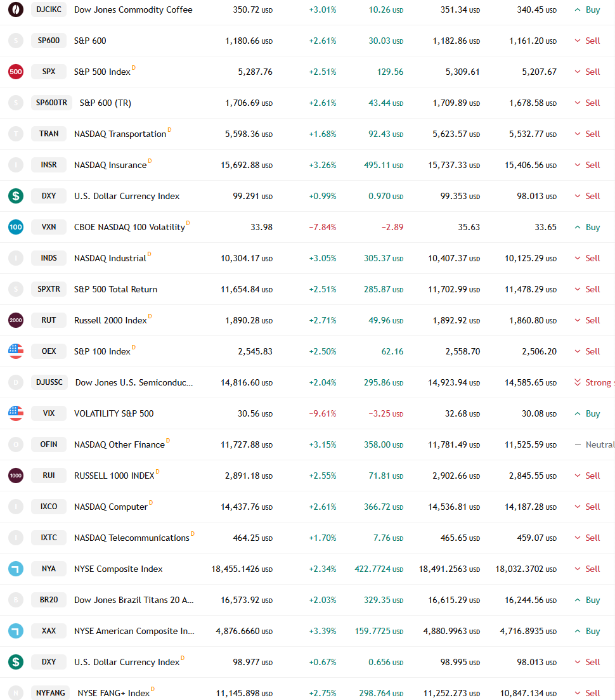Click the Buy rating for DJCIKC
This screenshot has height=700, width=615.
pyautogui.click(x=587, y=10)
